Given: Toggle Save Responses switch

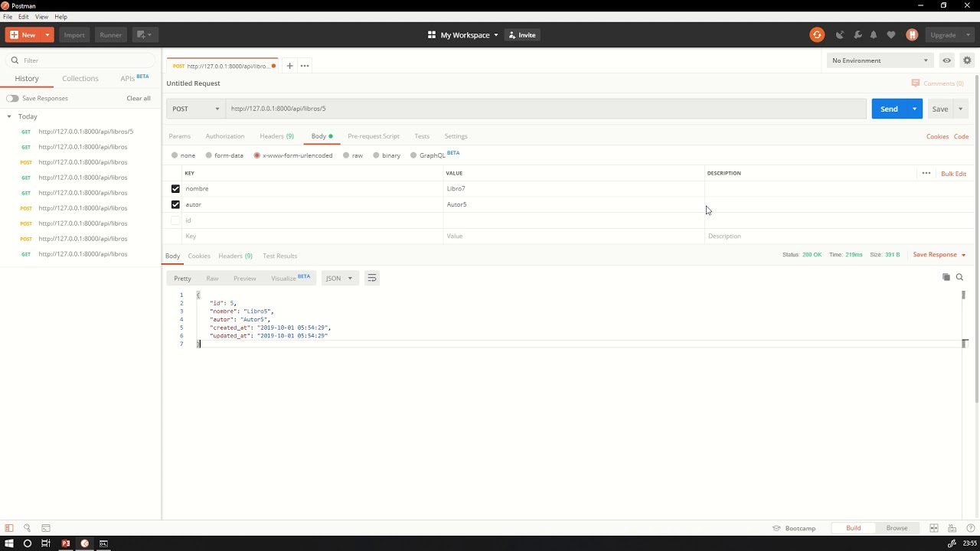Looking at the screenshot, I should point(12,98).
